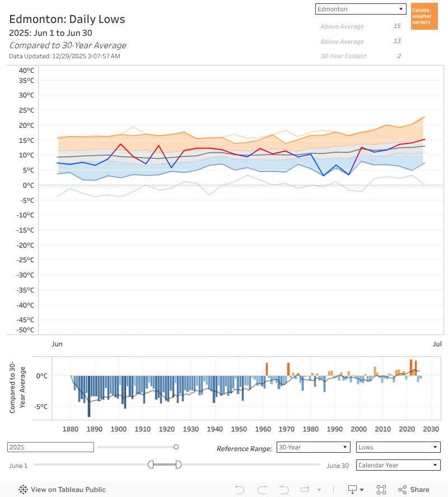Click the redo arrow icon

[x=262, y=489]
